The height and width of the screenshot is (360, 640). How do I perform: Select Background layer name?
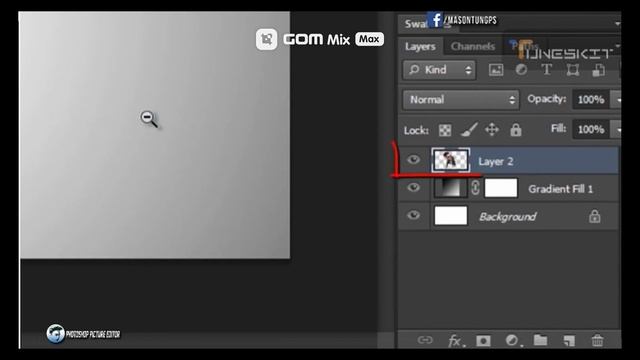507,217
